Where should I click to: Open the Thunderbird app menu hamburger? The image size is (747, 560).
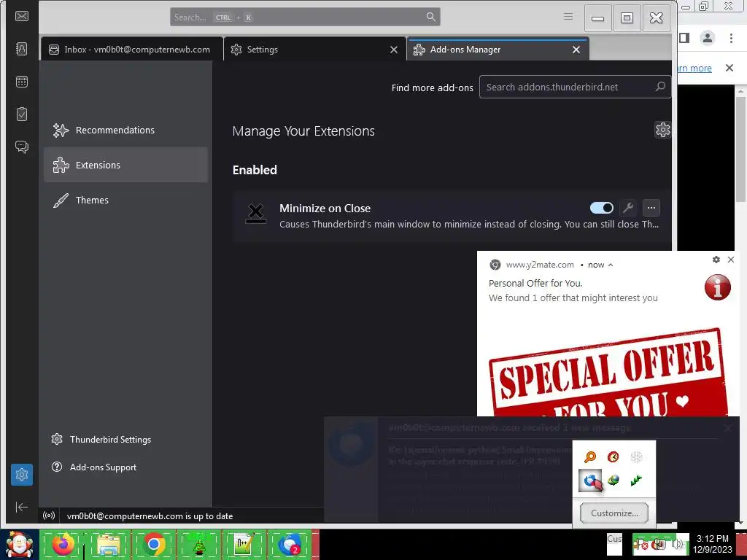(x=568, y=17)
